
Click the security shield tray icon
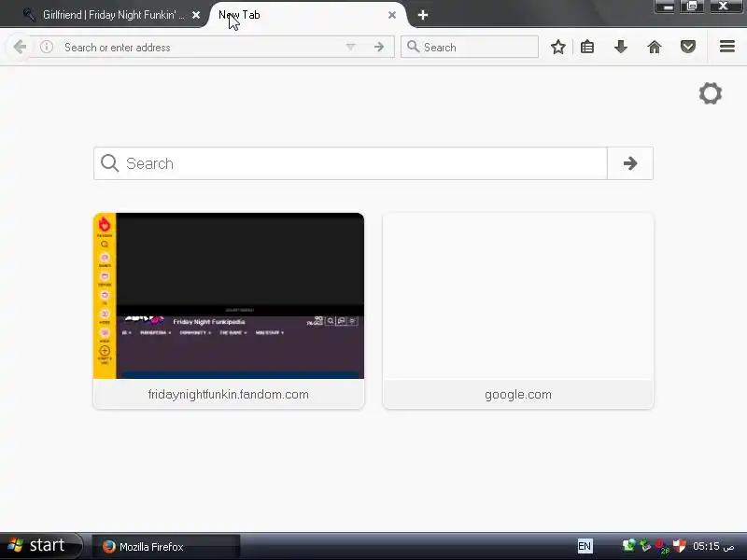click(x=679, y=546)
